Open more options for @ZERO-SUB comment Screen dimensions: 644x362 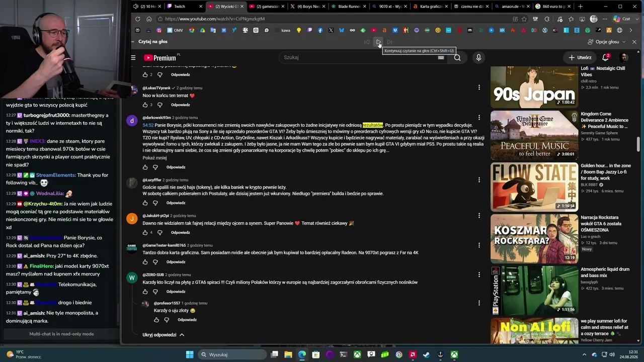pos(479,275)
